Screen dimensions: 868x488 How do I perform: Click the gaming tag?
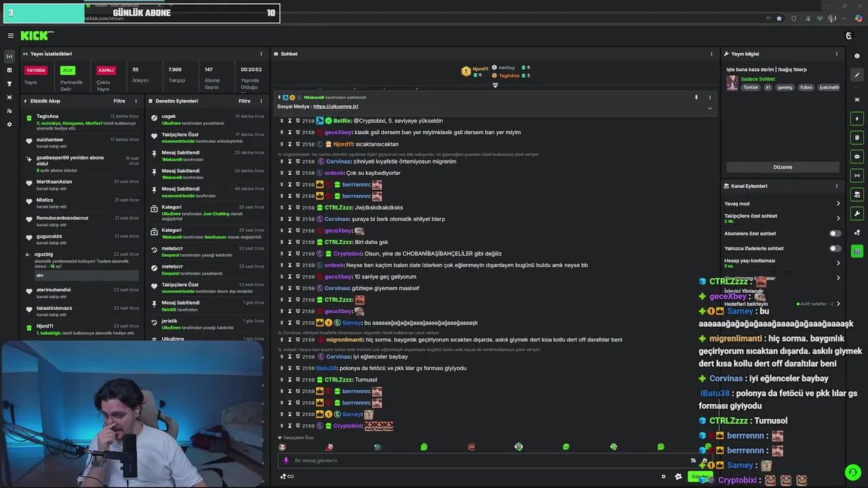coord(785,87)
